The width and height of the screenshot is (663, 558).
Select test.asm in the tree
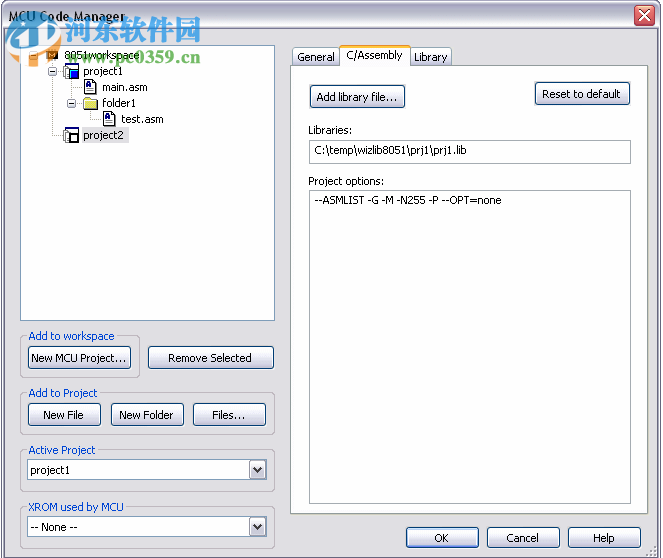click(142, 119)
